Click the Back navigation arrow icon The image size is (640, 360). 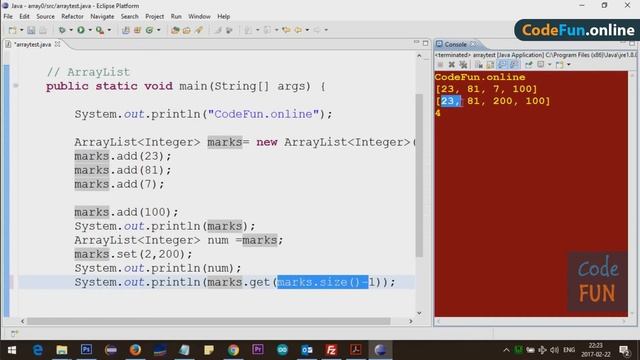[298, 30]
